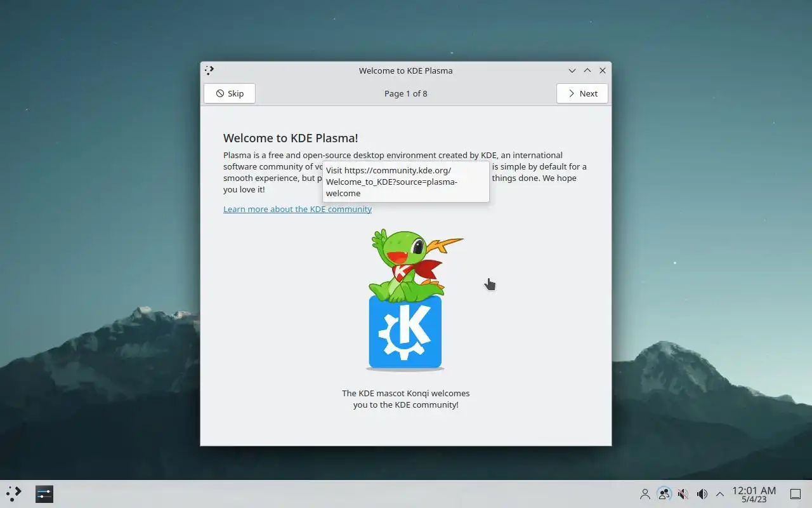Open the highlighted users tray icon

coord(664,494)
